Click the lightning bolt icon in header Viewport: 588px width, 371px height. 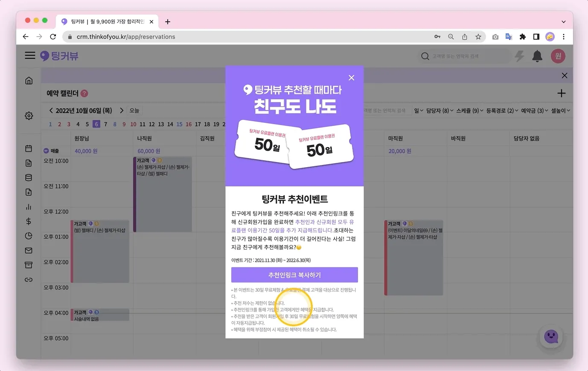(519, 56)
